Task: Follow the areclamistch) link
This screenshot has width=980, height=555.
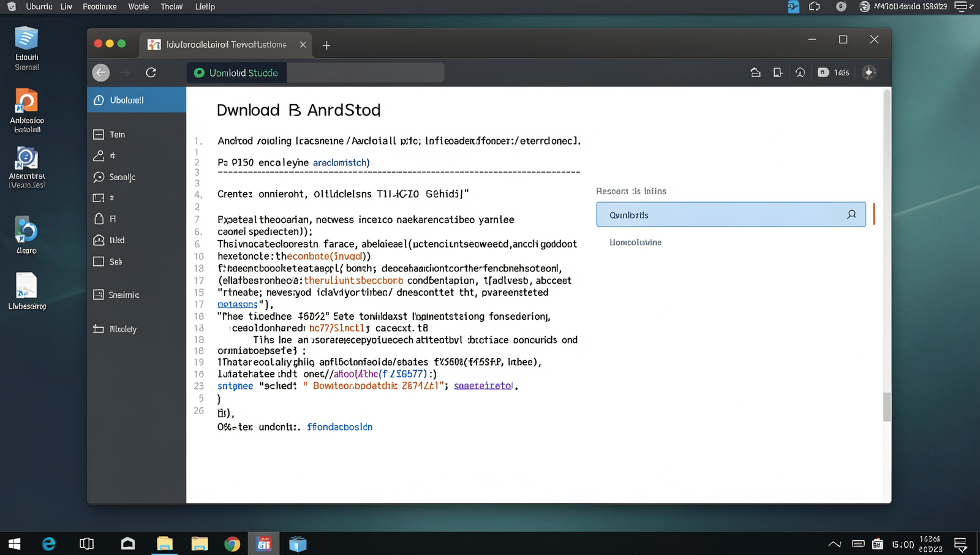Action: coord(341,163)
